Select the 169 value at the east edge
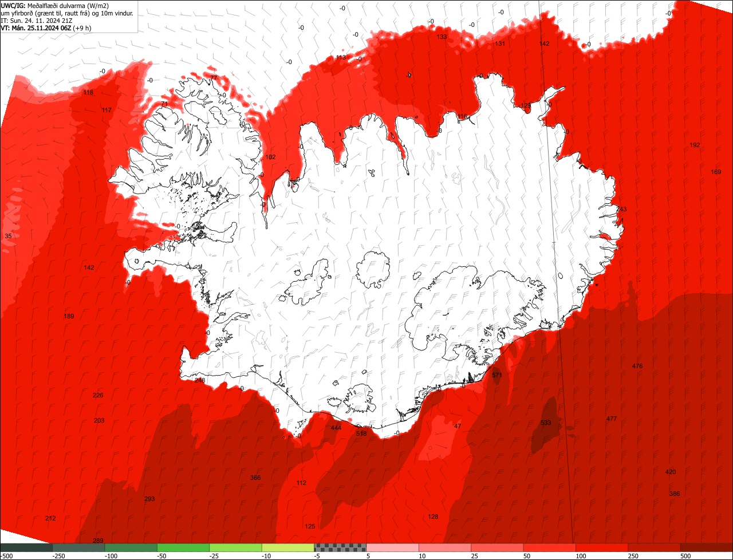The width and height of the screenshot is (733, 560). pyautogui.click(x=716, y=172)
